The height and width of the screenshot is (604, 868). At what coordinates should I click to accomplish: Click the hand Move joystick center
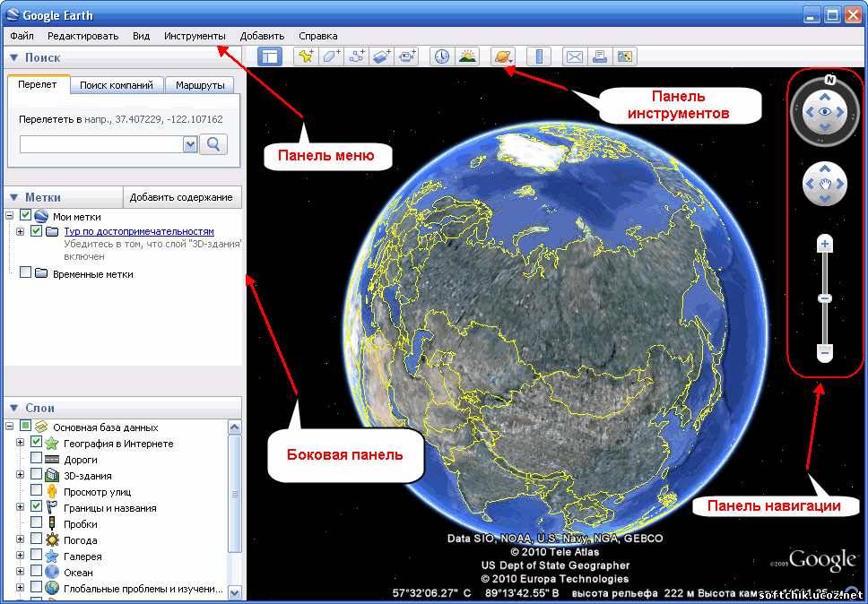[x=825, y=185]
